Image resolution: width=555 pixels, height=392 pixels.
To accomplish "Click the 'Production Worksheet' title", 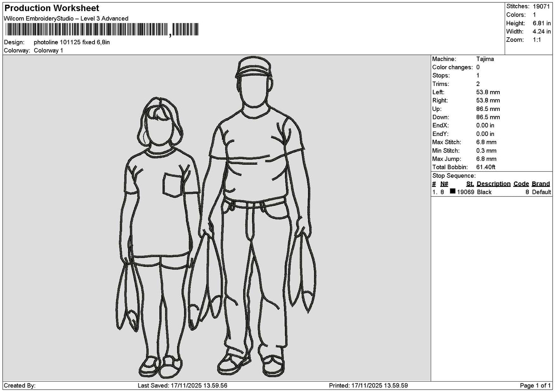I will pyautogui.click(x=52, y=8).
